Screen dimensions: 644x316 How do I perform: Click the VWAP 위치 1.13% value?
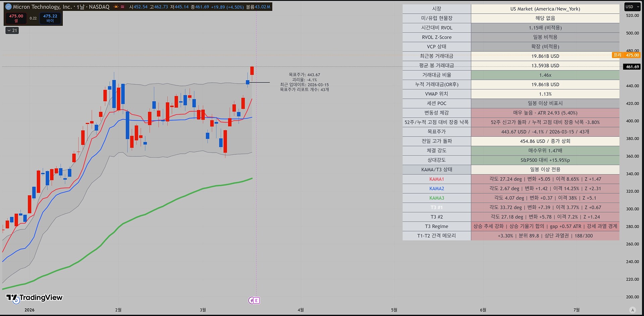545,94
